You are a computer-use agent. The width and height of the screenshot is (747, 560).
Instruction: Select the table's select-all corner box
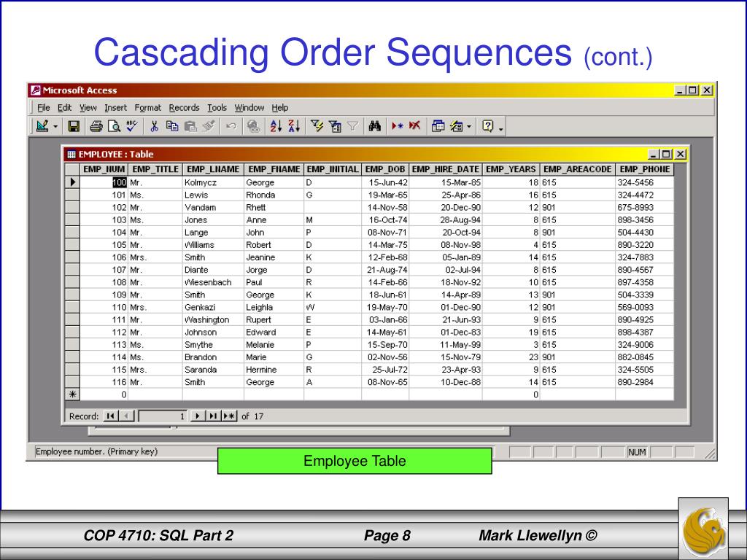click(72, 169)
